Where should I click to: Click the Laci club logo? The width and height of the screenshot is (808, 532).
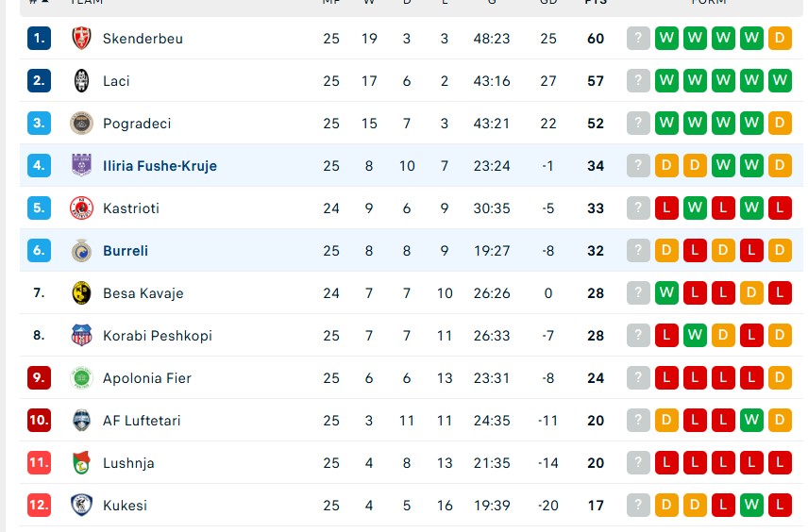pyautogui.click(x=82, y=81)
